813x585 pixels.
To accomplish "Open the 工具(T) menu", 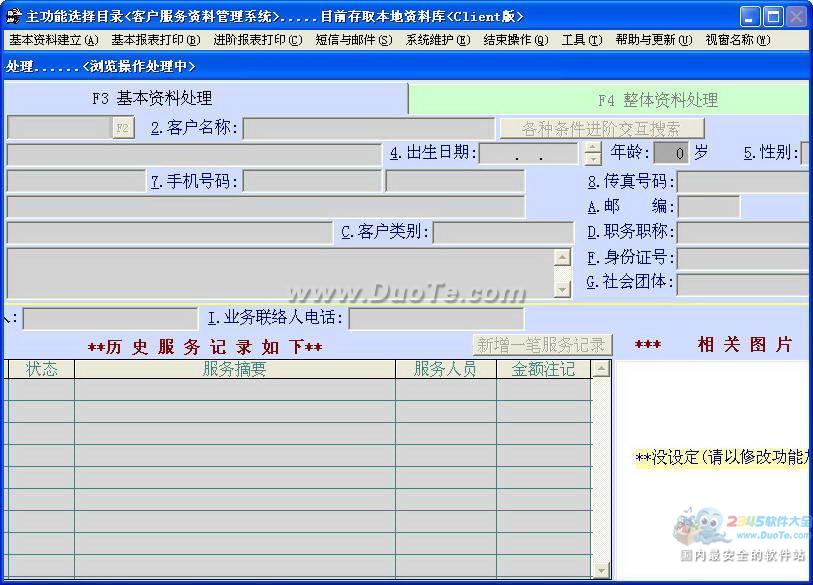I will [x=582, y=40].
